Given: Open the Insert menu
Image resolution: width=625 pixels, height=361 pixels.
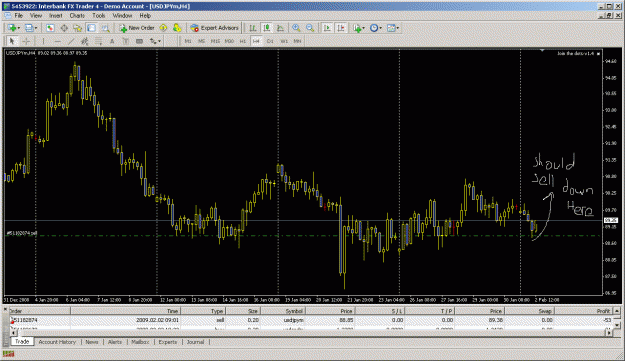Looking at the screenshot, I should tap(56, 16).
